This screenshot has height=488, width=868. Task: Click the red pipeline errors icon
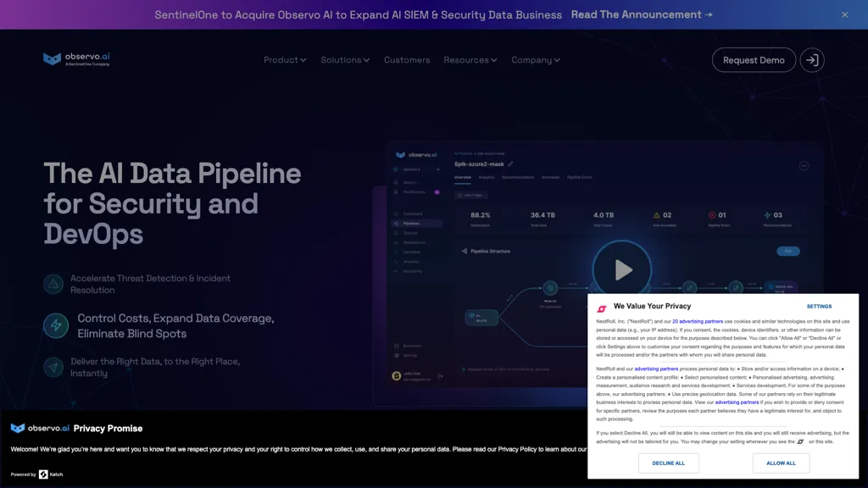point(712,215)
